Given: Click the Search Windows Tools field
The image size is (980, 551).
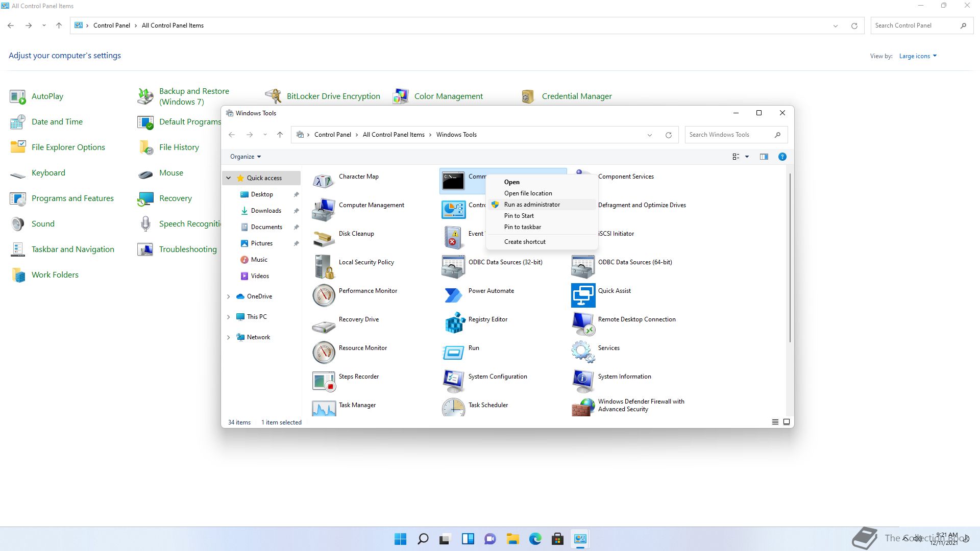Looking at the screenshot, I should (x=736, y=135).
